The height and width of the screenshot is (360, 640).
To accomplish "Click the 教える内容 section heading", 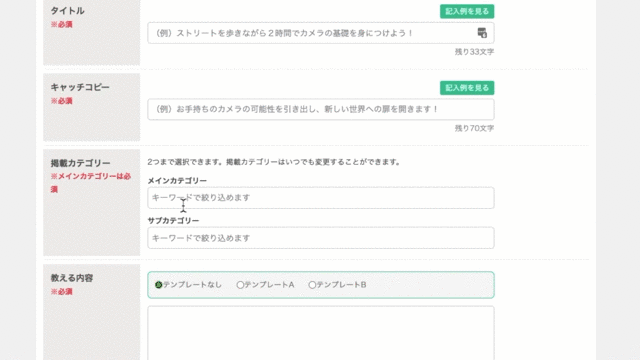I will (72, 278).
